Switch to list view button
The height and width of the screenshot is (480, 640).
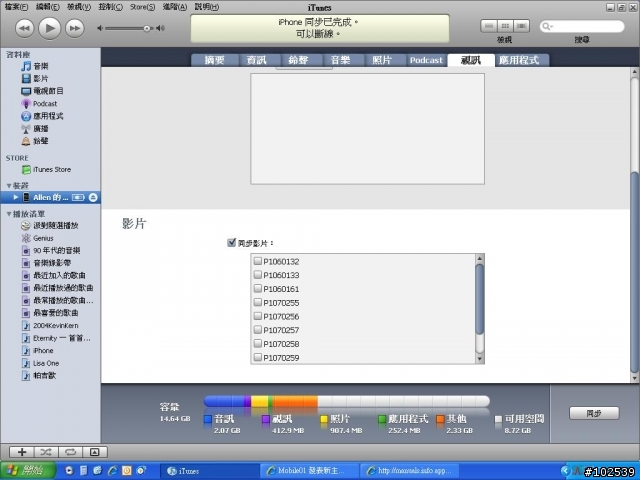pos(489,26)
